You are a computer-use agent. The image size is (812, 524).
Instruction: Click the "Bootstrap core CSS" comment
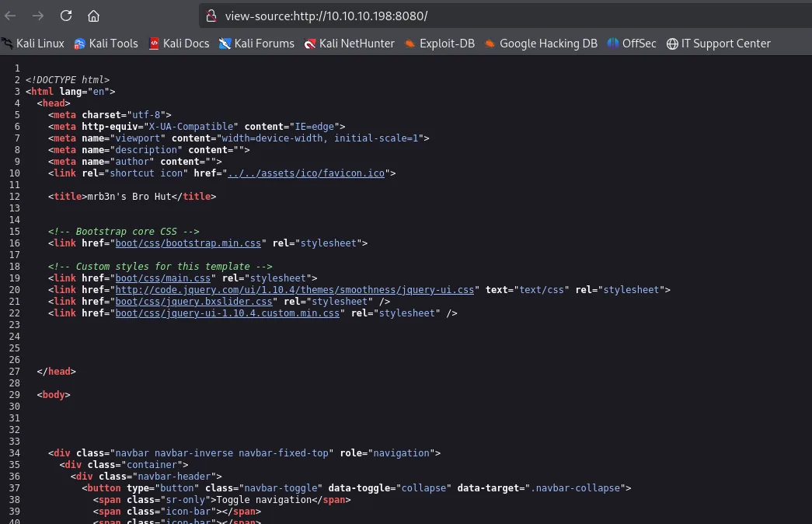coord(124,231)
